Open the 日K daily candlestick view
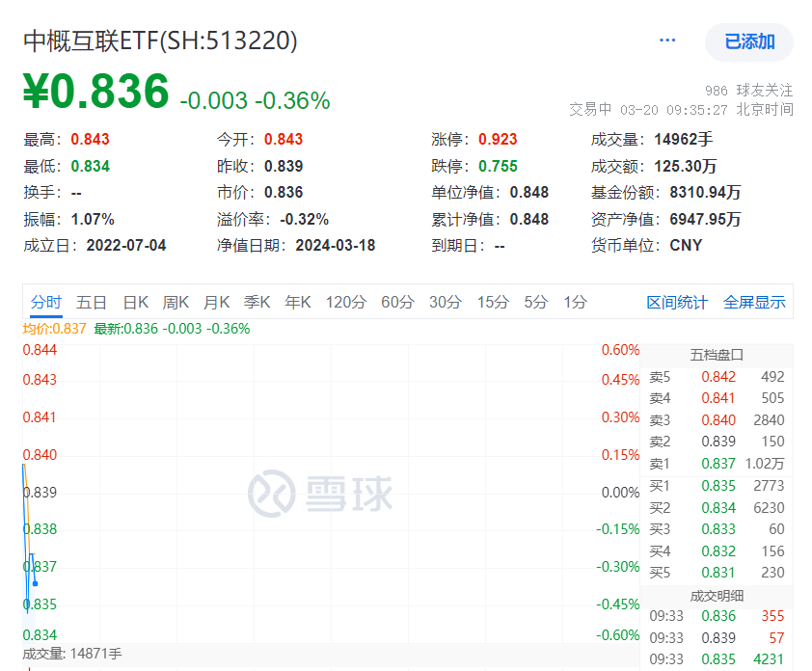This screenshot has width=812, height=671. 135,302
